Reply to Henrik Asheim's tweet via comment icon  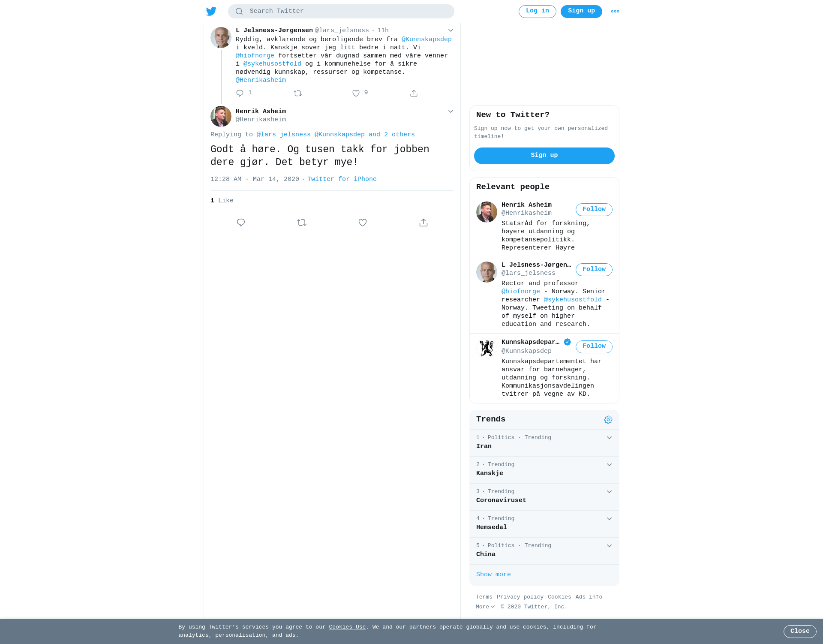(x=241, y=223)
